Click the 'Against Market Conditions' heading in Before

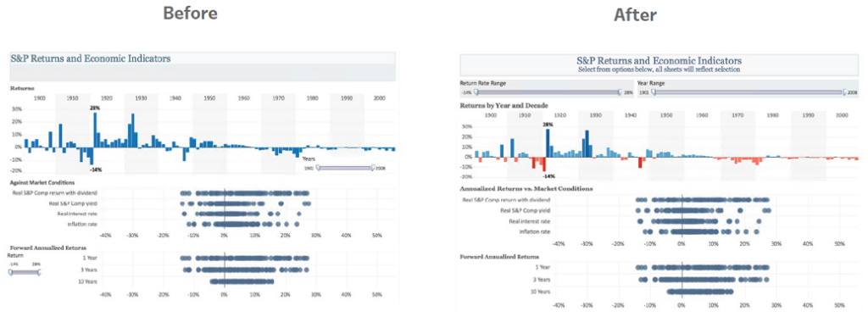pos(42,182)
